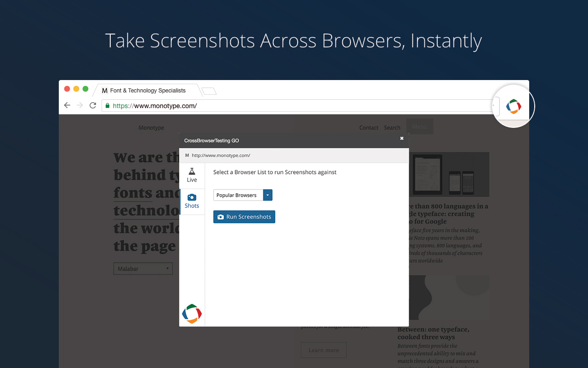Click the abstract shapes article thumbnail
The width and height of the screenshot is (588, 368).
click(449, 298)
